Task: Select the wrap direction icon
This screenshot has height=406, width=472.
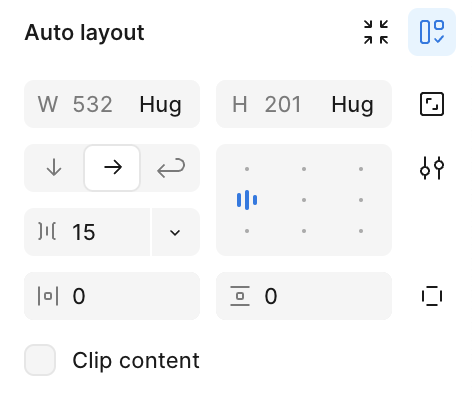Action: (171, 168)
